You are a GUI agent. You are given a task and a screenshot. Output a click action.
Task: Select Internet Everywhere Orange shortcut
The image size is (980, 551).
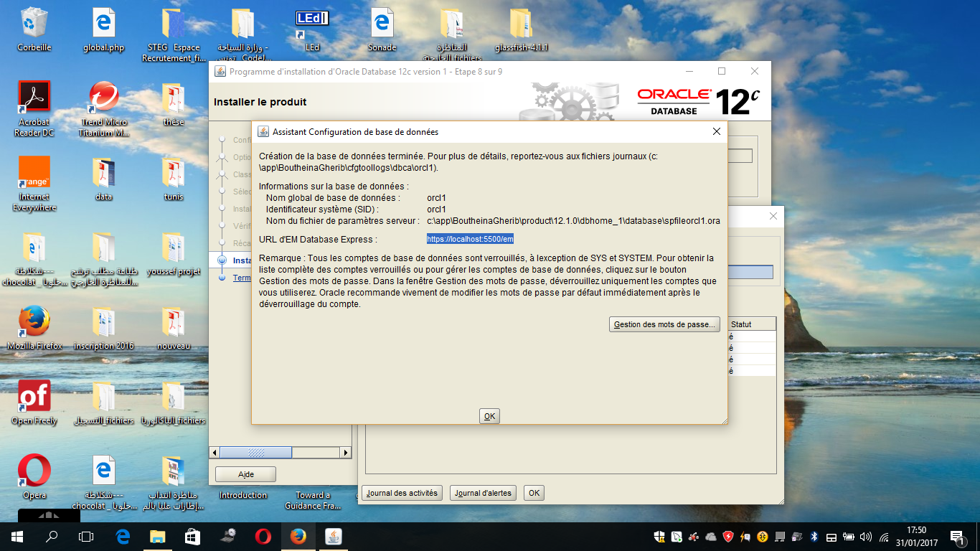[x=34, y=184]
